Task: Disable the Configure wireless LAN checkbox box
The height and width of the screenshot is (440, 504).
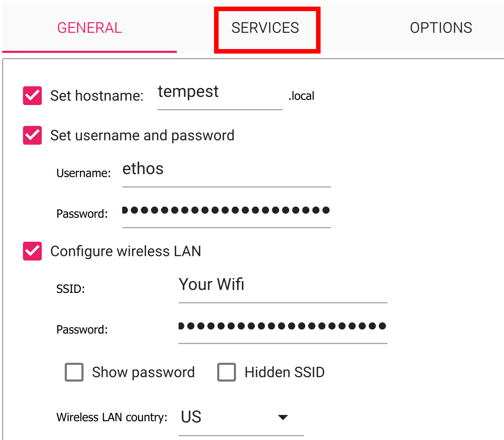Action: tap(32, 251)
